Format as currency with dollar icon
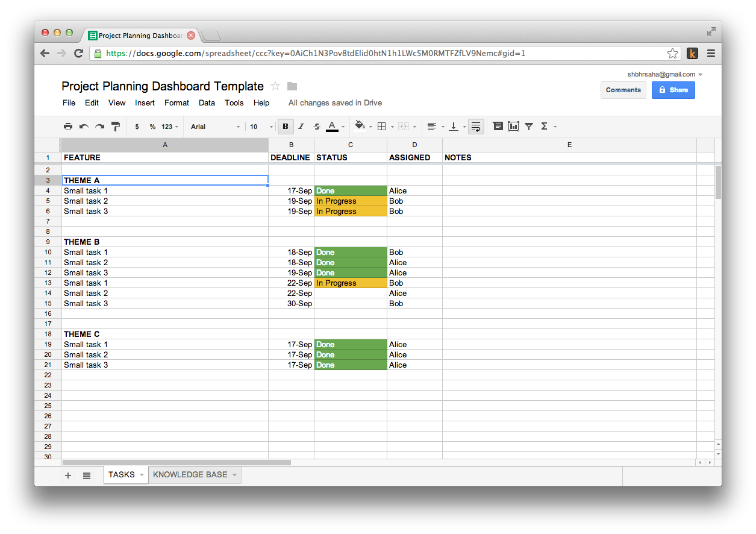This screenshot has width=756, height=534. click(137, 127)
